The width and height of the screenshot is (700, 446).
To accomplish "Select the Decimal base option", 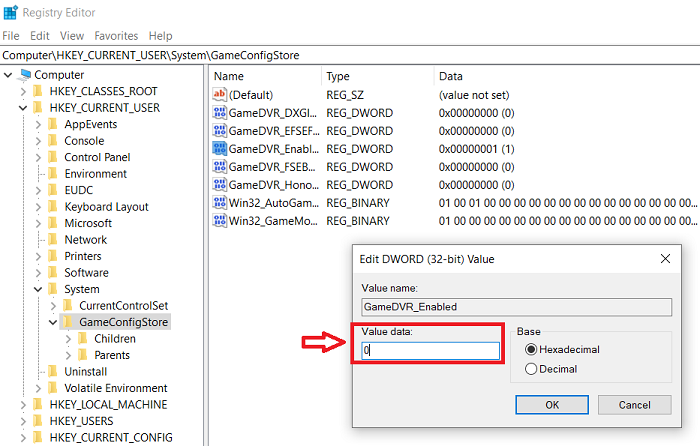I will (x=531, y=369).
